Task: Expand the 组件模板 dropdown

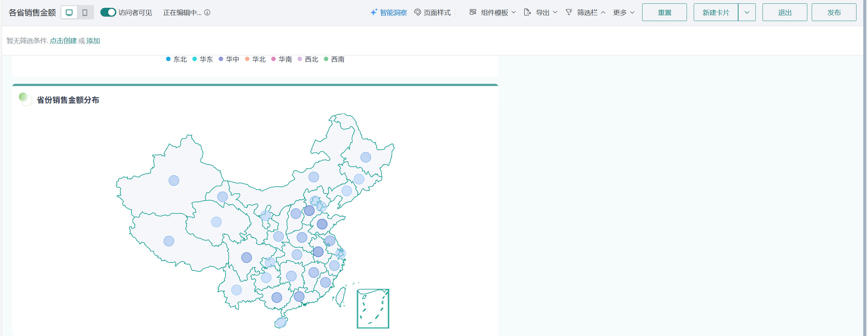Action: [493, 13]
